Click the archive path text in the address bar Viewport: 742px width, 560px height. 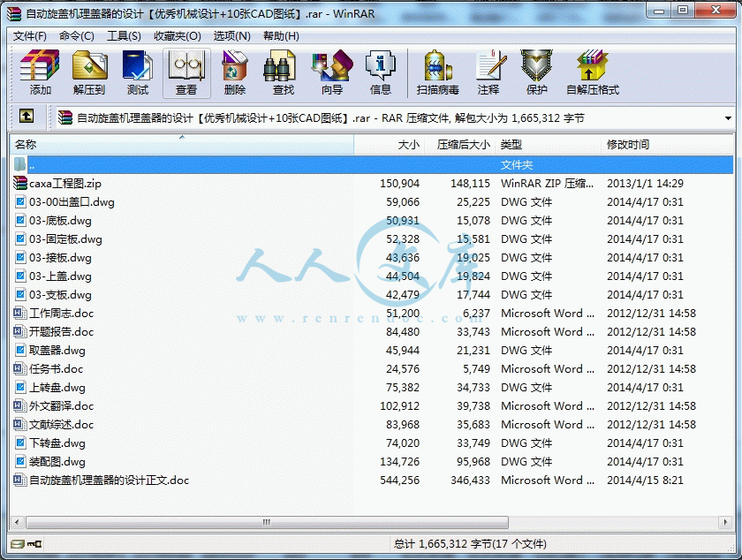point(330,117)
